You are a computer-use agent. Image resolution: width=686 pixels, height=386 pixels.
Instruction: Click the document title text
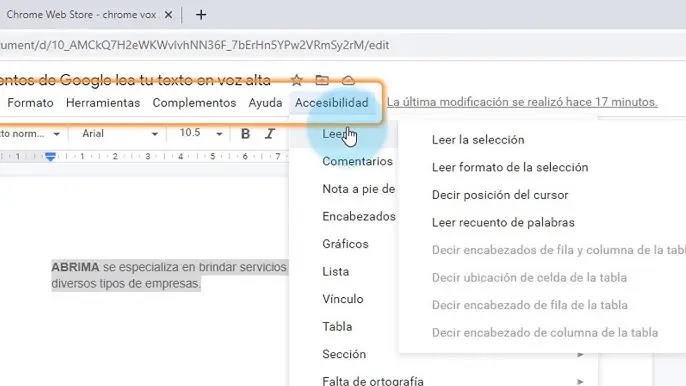135,80
